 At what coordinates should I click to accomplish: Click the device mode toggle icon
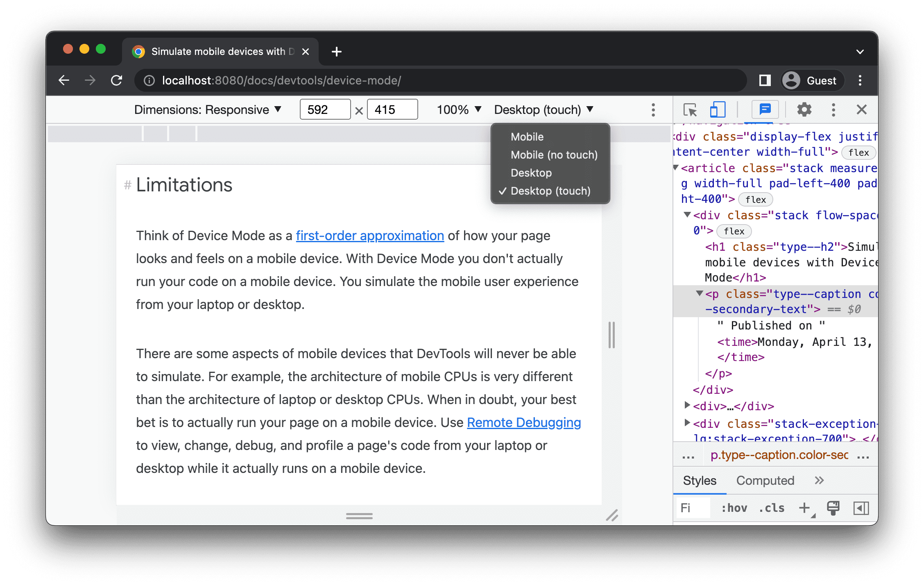716,110
